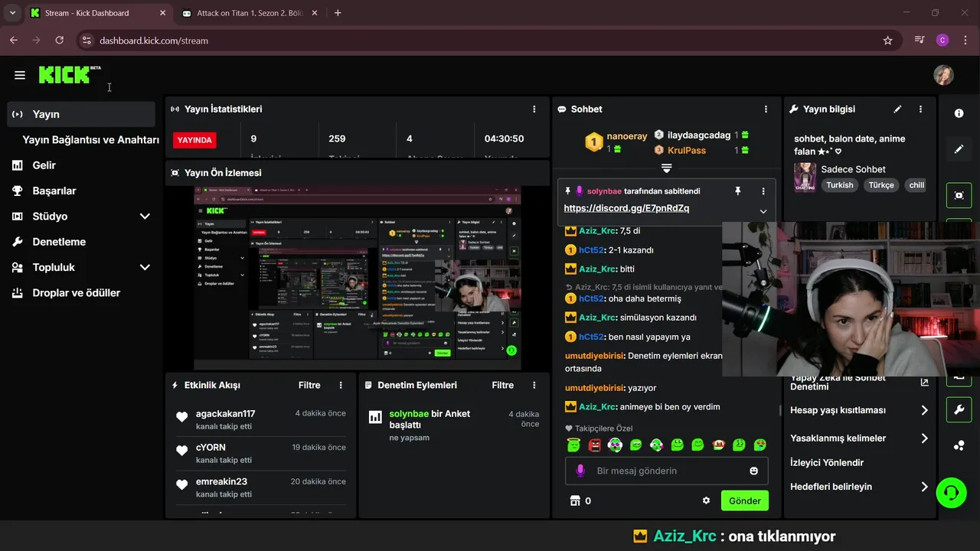Insert the red angry face emote
The height and width of the screenshot is (551, 980).
594,445
